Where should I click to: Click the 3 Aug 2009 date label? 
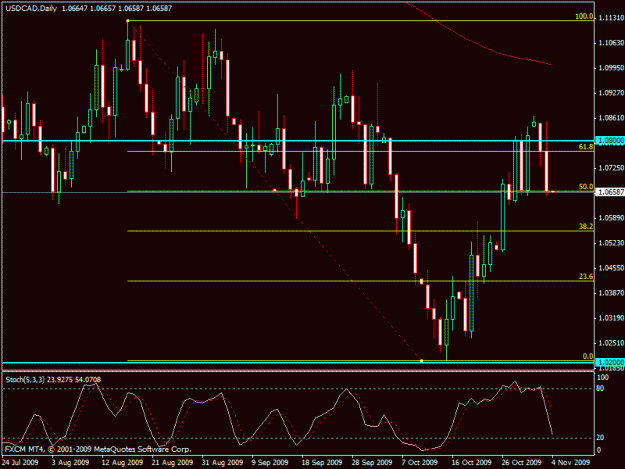coord(70,462)
